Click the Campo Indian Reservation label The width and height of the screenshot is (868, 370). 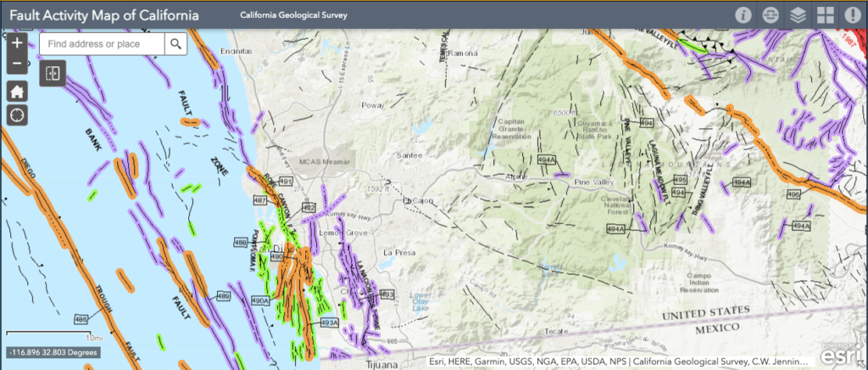point(701,283)
